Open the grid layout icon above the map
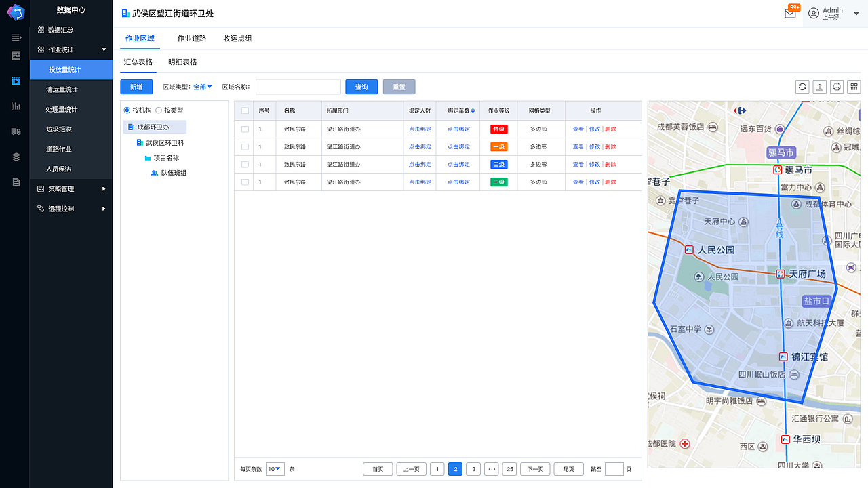 point(854,87)
